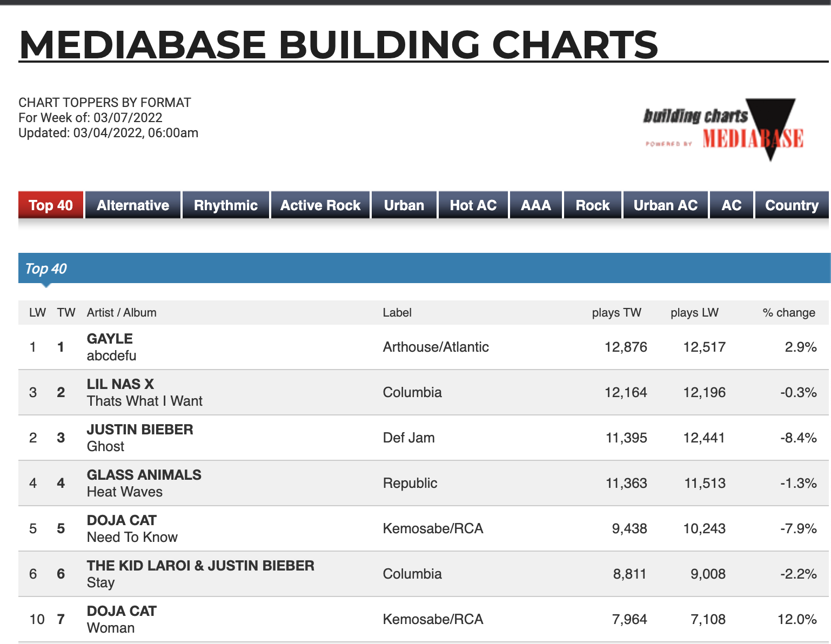This screenshot has height=644, width=831.
Task: Switch to the Rock tab
Action: (593, 205)
